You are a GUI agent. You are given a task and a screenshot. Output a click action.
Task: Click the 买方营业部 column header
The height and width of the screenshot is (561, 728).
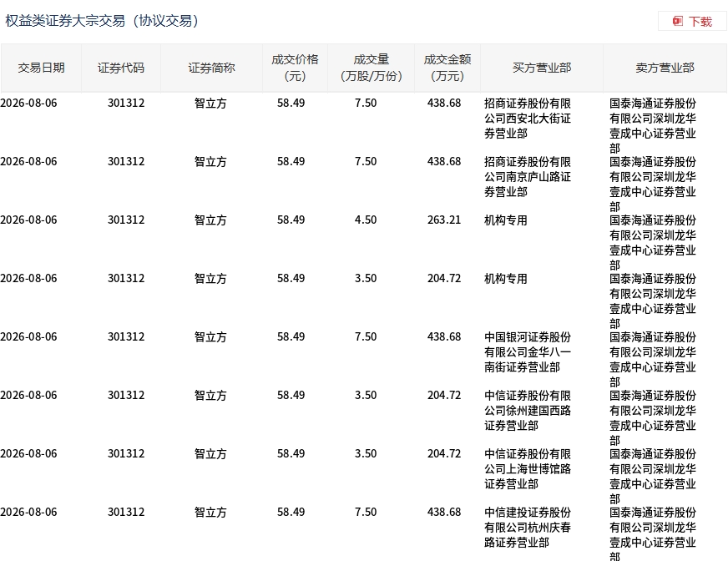tap(542, 68)
